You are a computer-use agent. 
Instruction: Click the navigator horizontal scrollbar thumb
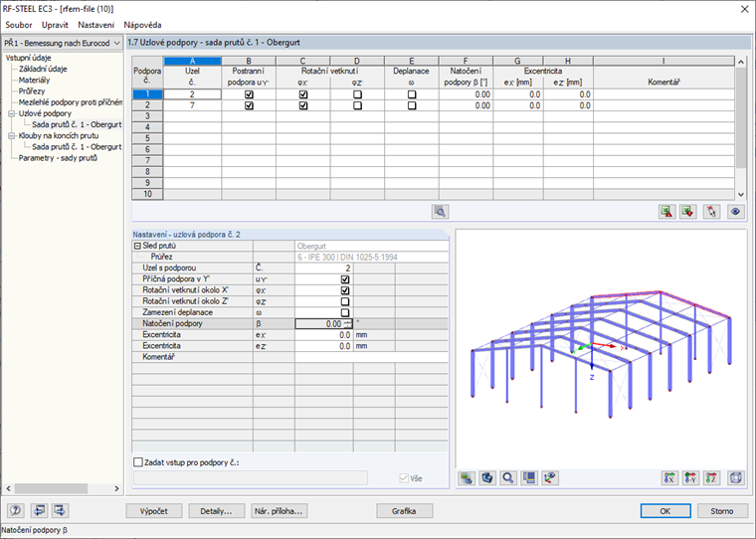pos(51,488)
